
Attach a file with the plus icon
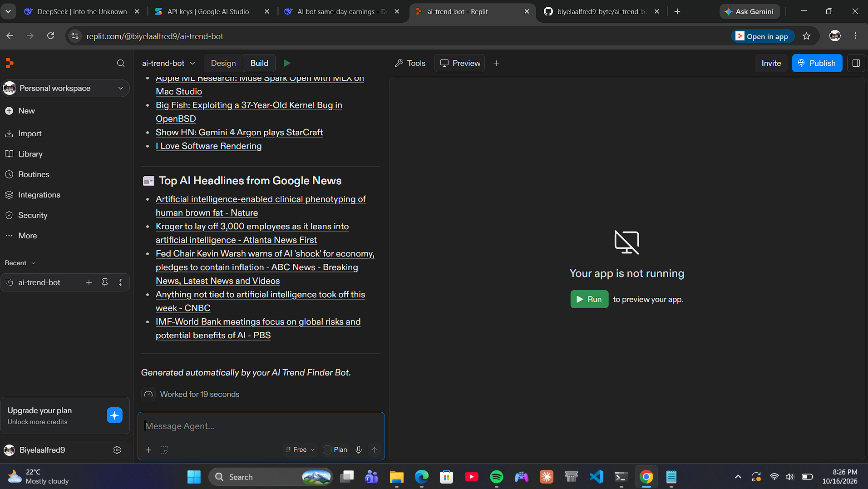tap(148, 450)
